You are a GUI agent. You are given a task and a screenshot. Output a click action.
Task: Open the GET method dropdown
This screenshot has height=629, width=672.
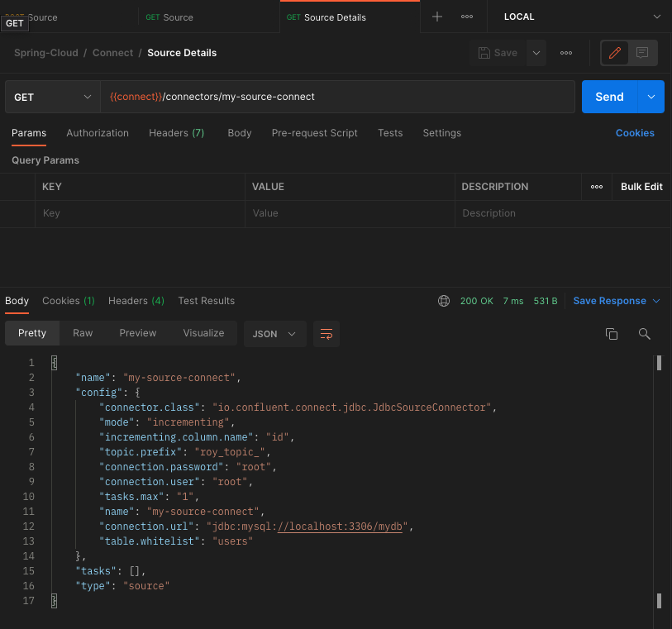click(x=52, y=97)
